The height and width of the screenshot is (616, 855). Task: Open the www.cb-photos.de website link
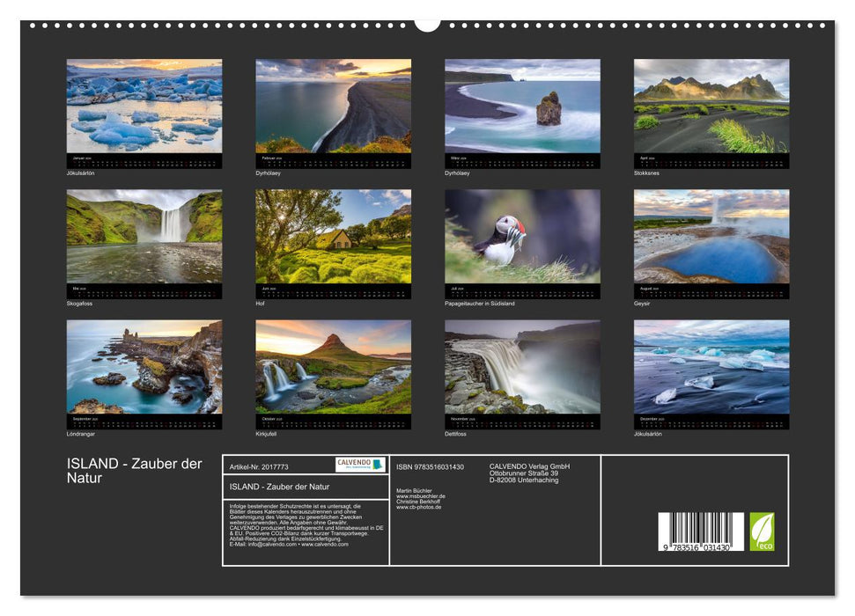tap(417, 506)
